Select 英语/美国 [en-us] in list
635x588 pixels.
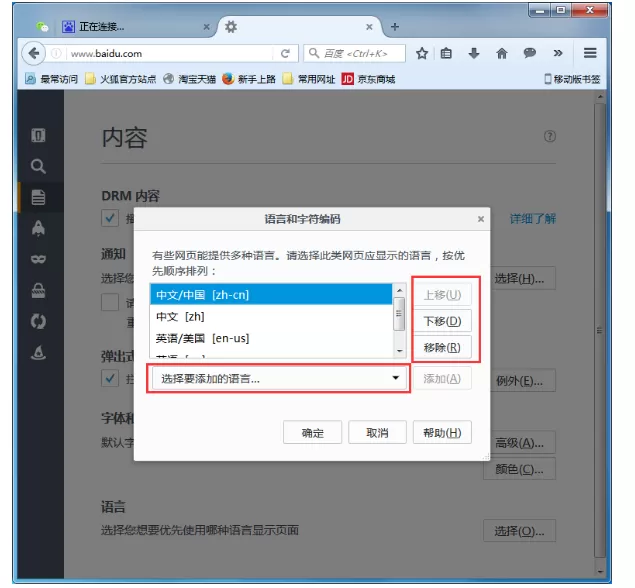coord(271,338)
